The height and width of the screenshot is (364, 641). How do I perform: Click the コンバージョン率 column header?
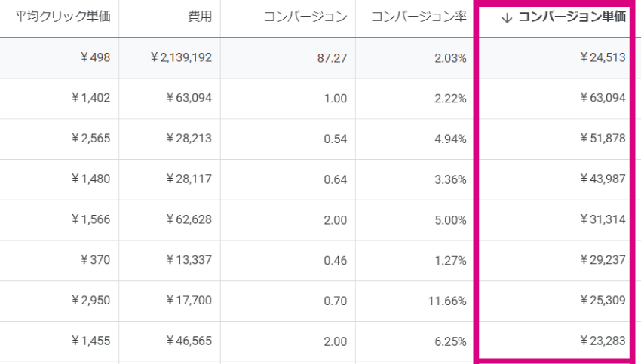click(x=419, y=17)
